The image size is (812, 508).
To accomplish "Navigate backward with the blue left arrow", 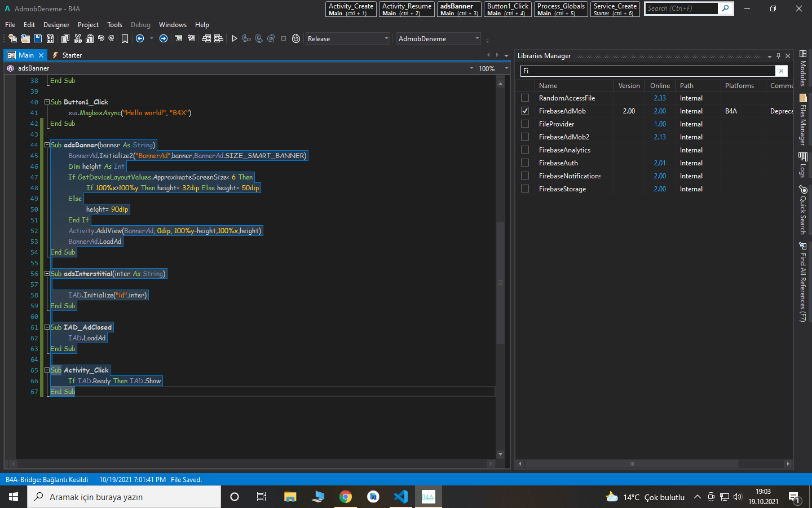I will click(x=140, y=38).
